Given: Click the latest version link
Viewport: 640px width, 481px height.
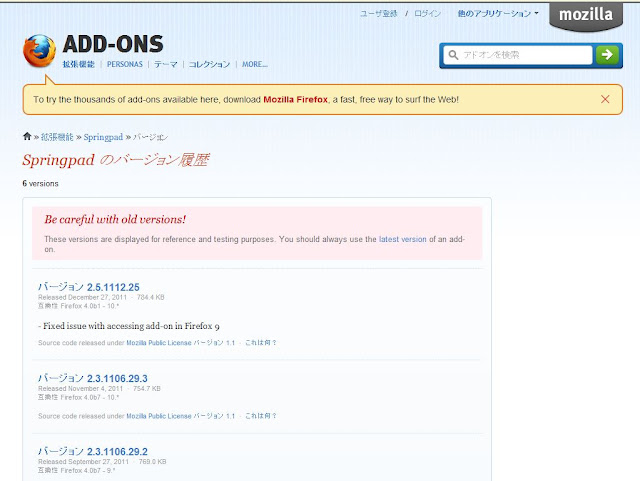Looking at the screenshot, I should pyautogui.click(x=402, y=239).
